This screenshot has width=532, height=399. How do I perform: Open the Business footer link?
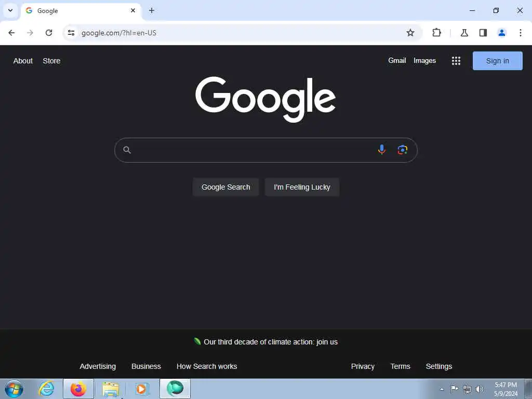click(146, 366)
